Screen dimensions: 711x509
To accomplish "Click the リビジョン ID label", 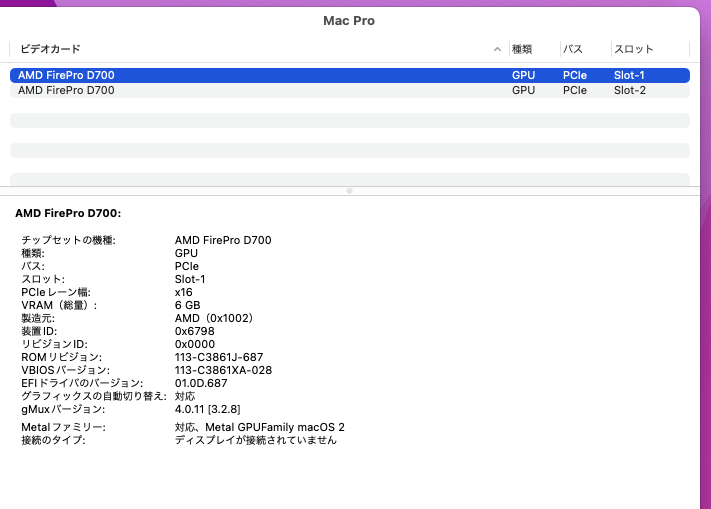I will (54, 344).
